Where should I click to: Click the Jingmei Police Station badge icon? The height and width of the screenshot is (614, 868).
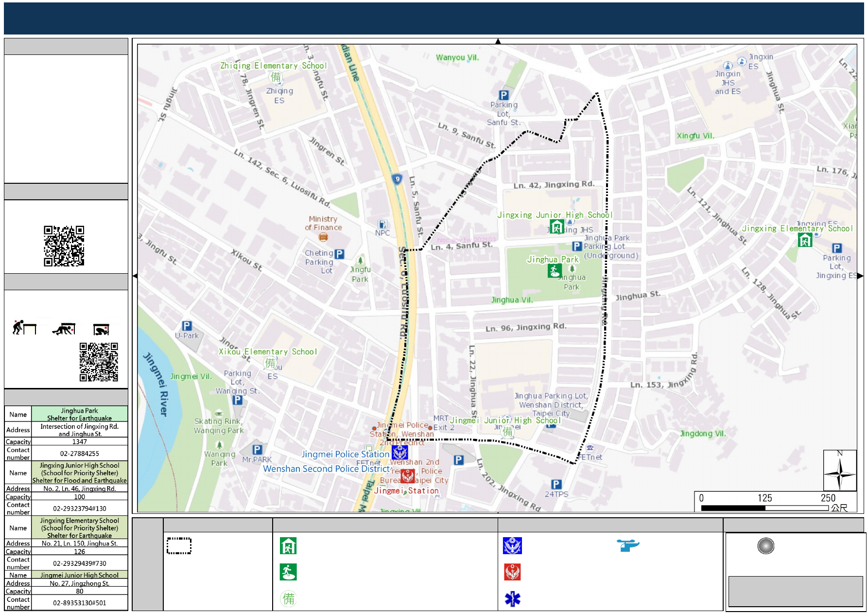[400, 452]
